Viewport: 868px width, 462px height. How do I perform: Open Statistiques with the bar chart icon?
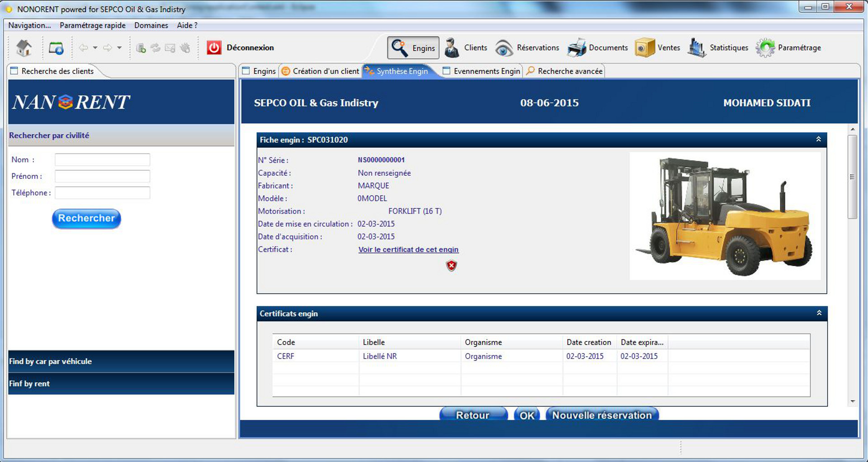pyautogui.click(x=696, y=48)
